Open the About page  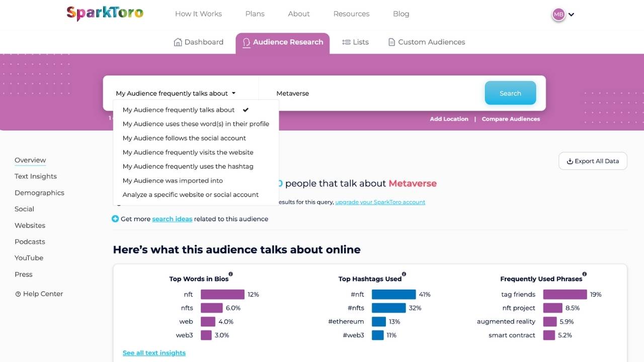299,14
